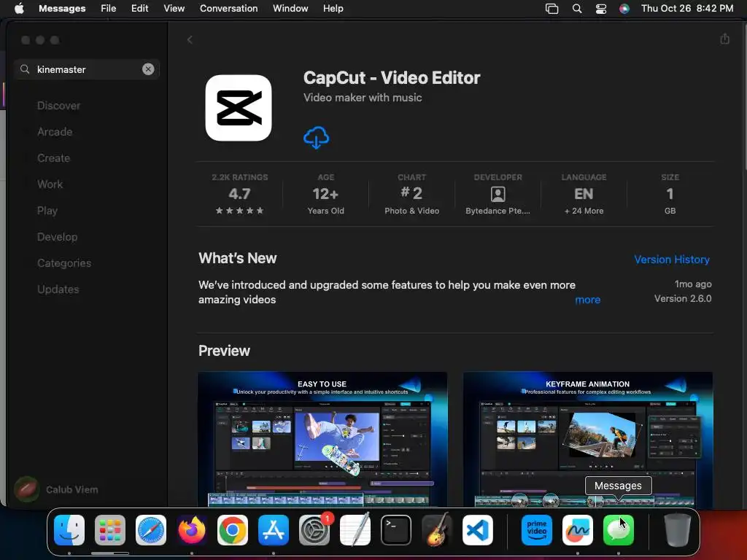The height and width of the screenshot is (560, 747).
Task: Open the share button at top right
Action: [x=724, y=39]
